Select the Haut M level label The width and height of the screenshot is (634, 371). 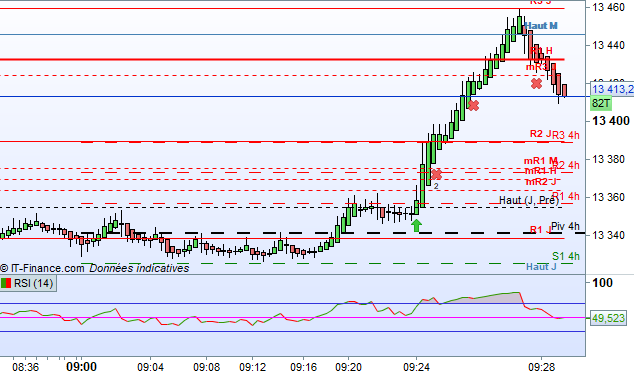click(x=541, y=26)
